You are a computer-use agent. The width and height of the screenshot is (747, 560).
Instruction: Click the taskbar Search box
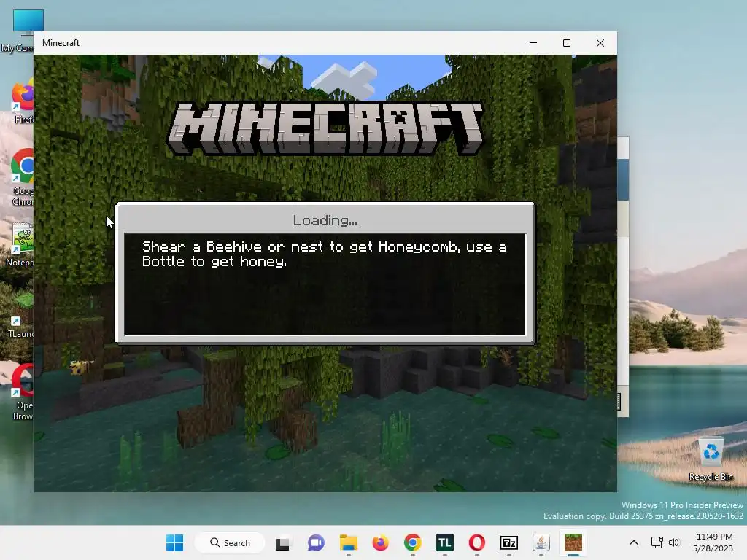(x=230, y=542)
